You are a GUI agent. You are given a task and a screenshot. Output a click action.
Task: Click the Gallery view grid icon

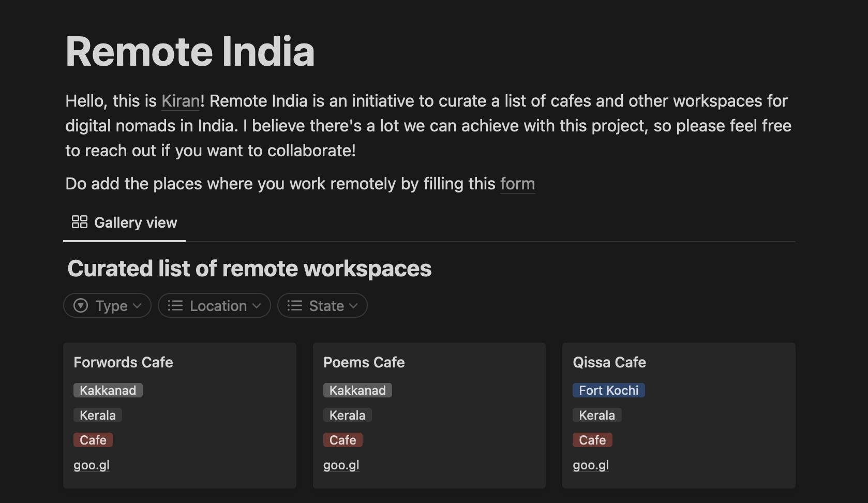pos(80,222)
